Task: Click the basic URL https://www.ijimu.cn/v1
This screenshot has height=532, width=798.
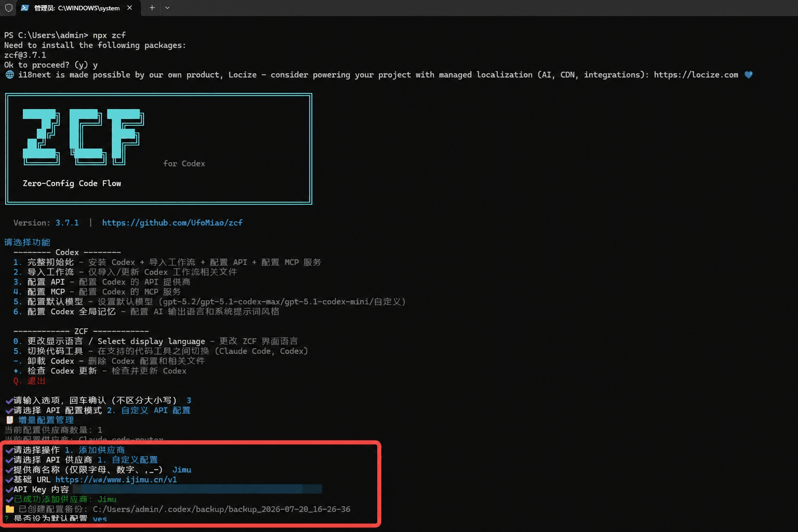Action: click(x=116, y=480)
